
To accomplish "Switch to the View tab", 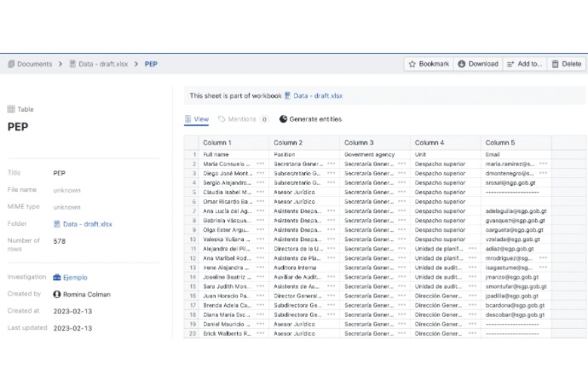I will coord(197,119).
